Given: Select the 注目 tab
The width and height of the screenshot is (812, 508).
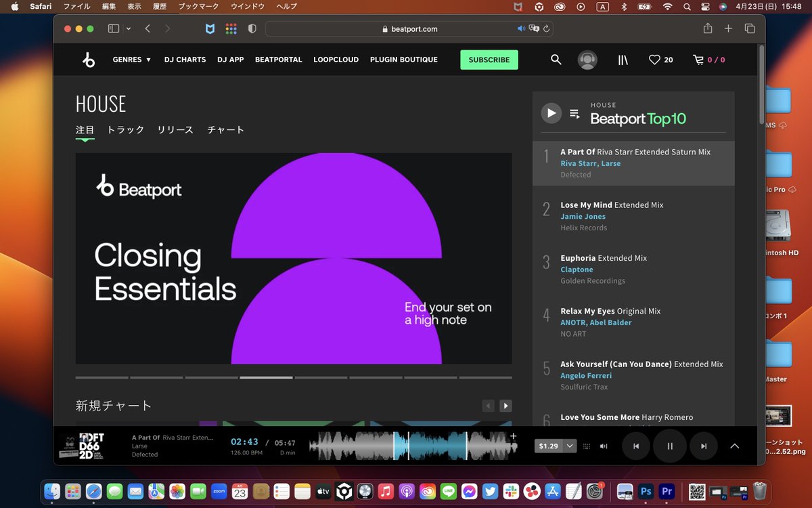Looking at the screenshot, I should [85, 129].
